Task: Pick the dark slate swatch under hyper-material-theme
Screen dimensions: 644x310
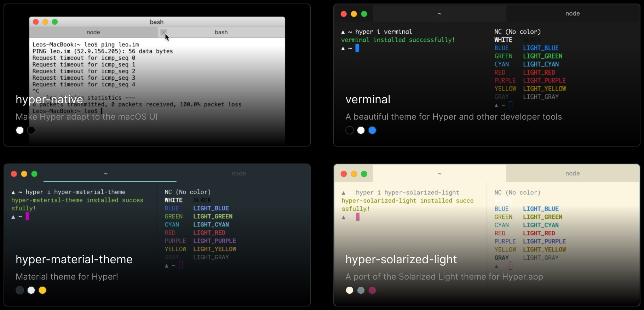Action: click(x=20, y=290)
